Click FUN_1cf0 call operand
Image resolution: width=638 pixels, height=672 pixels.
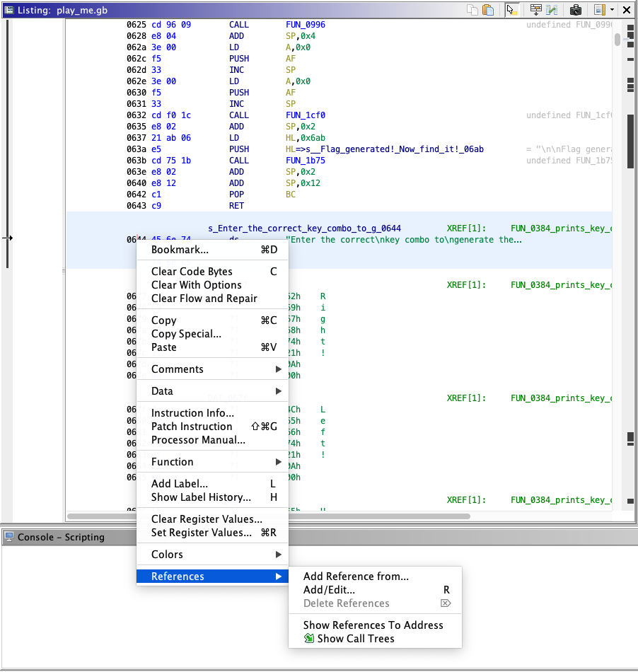pos(305,115)
